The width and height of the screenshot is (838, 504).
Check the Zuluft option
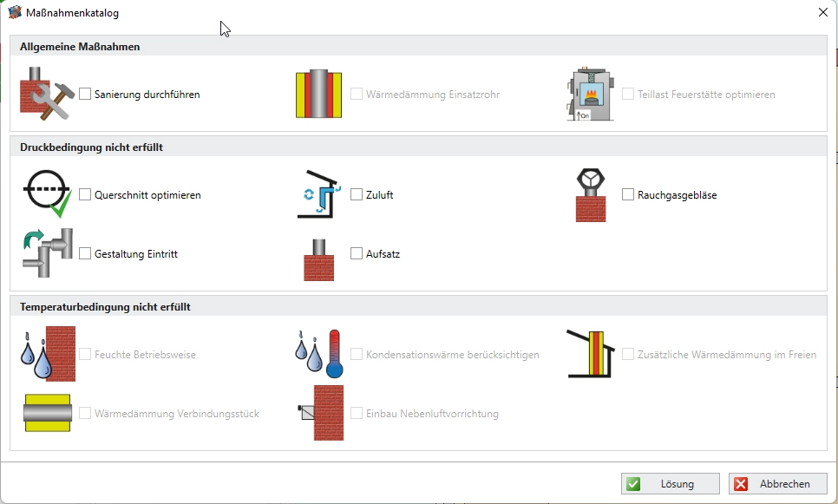pyautogui.click(x=357, y=195)
